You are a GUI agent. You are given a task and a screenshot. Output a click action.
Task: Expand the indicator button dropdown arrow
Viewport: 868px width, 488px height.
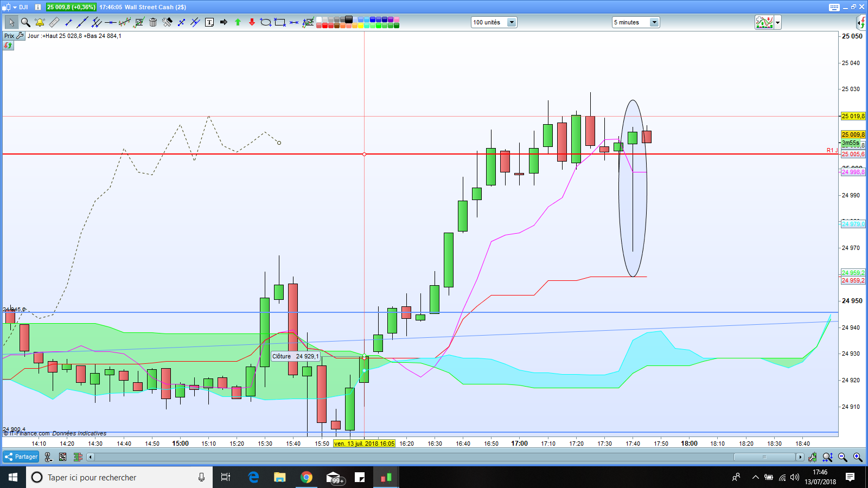tap(778, 22)
